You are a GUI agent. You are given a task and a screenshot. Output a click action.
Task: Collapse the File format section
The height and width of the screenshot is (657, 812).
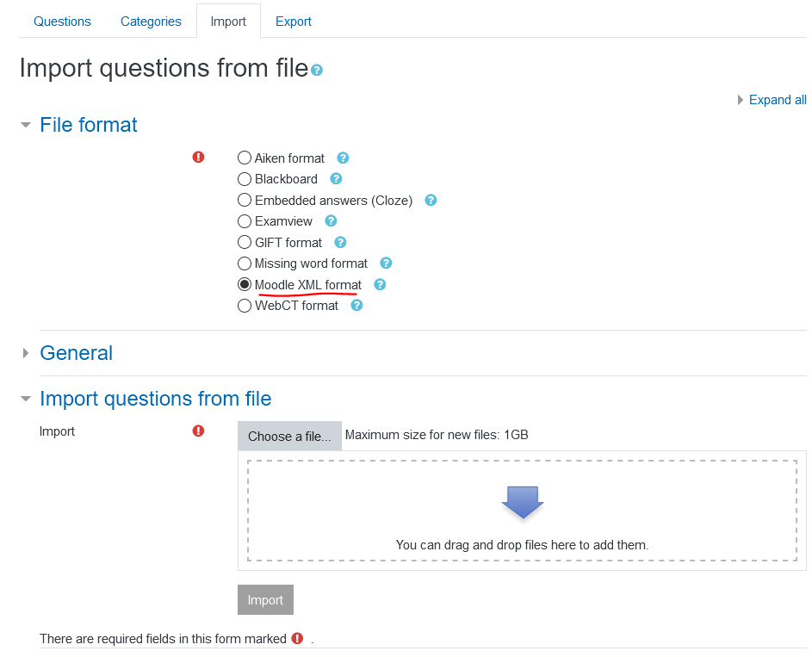point(89,125)
